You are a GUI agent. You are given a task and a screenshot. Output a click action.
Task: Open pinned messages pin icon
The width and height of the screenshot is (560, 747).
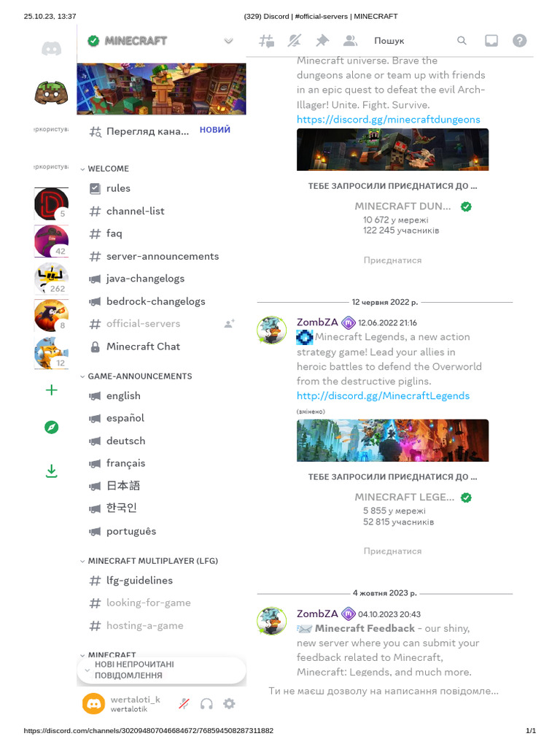click(322, 41)
